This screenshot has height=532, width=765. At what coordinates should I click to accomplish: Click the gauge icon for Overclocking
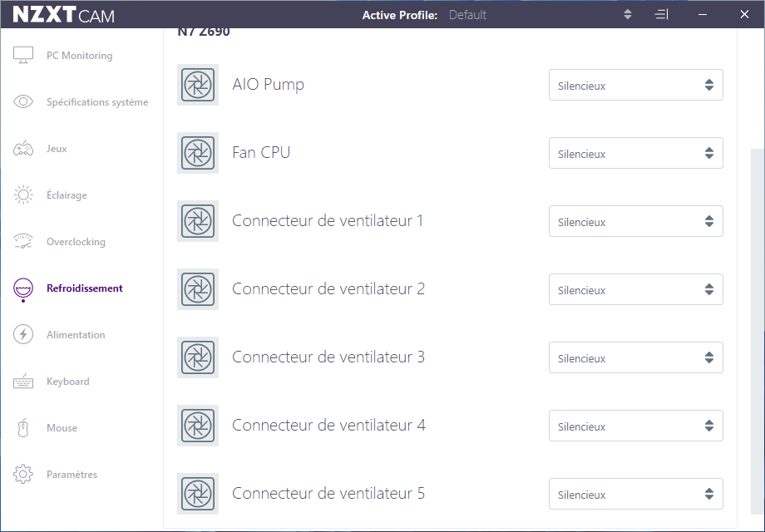23,241
